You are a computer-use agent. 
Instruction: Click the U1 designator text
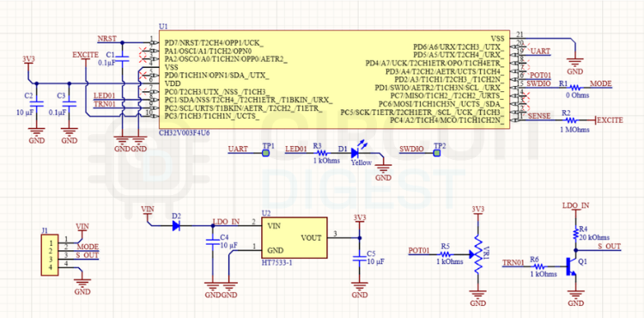pyautogui.click(x=163, y=26)
